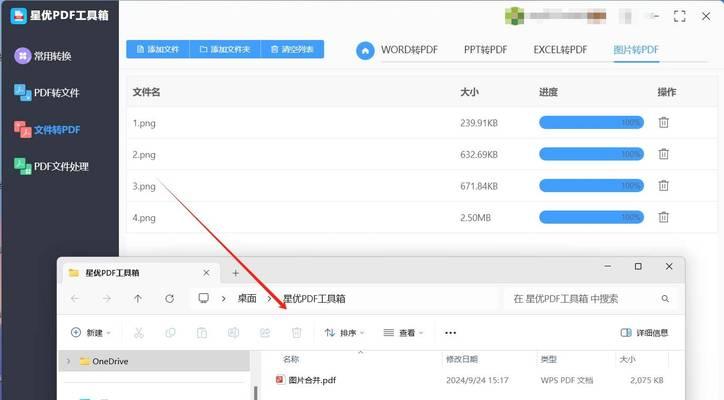Click the Share icon in Explorer toolbar
Screen dimensions: 724x400
tap(265, 333)
